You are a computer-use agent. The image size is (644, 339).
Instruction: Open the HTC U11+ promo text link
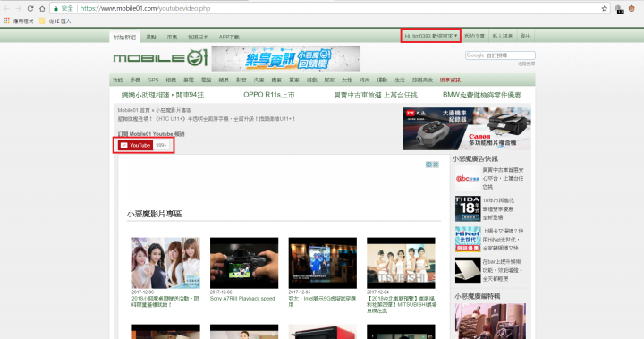pyautogui.click(x=207, y=119)
